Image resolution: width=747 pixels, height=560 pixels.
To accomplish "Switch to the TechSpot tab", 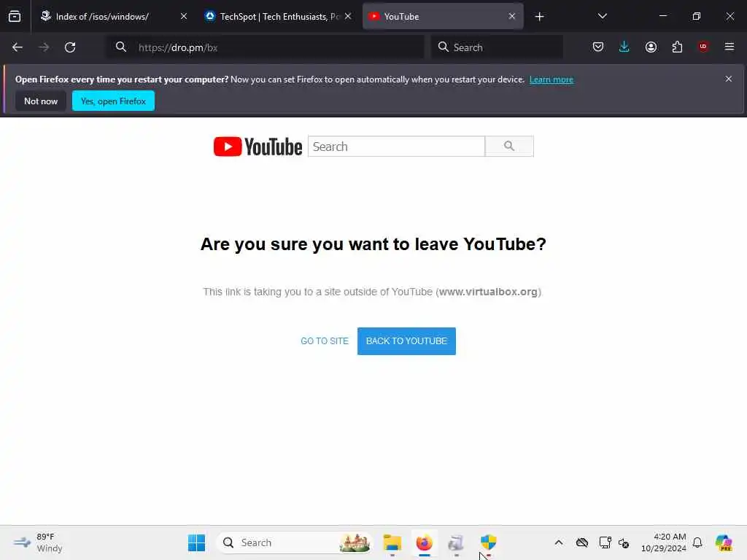I will 279,17.
